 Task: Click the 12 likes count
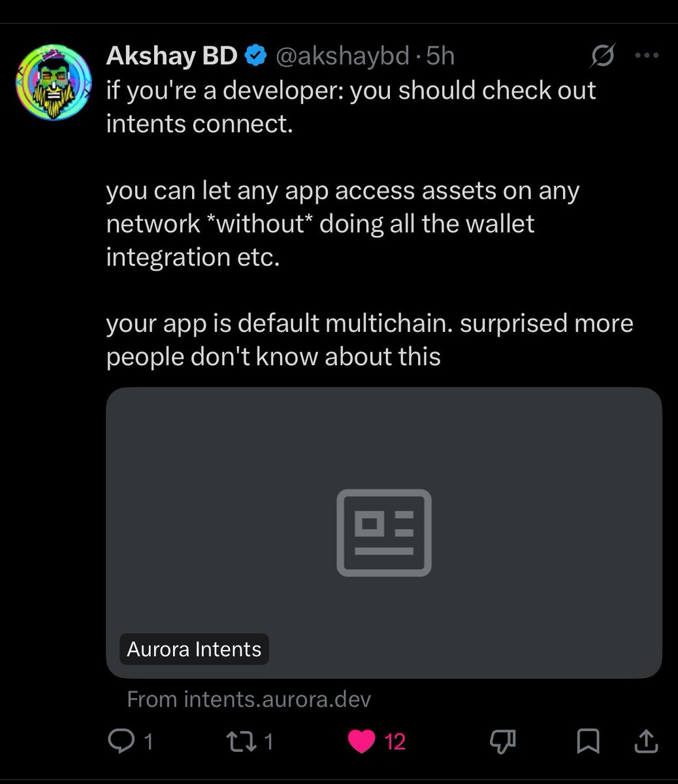(x=395, y=742)
